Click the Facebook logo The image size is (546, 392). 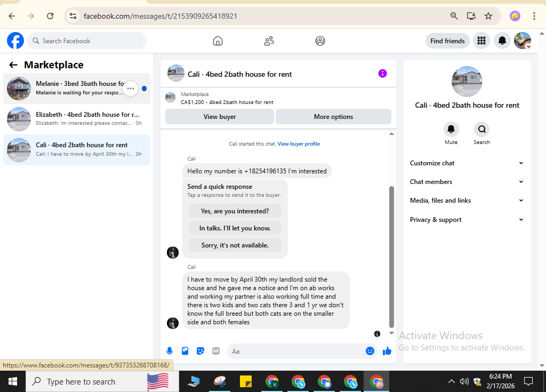pos(15,41)
